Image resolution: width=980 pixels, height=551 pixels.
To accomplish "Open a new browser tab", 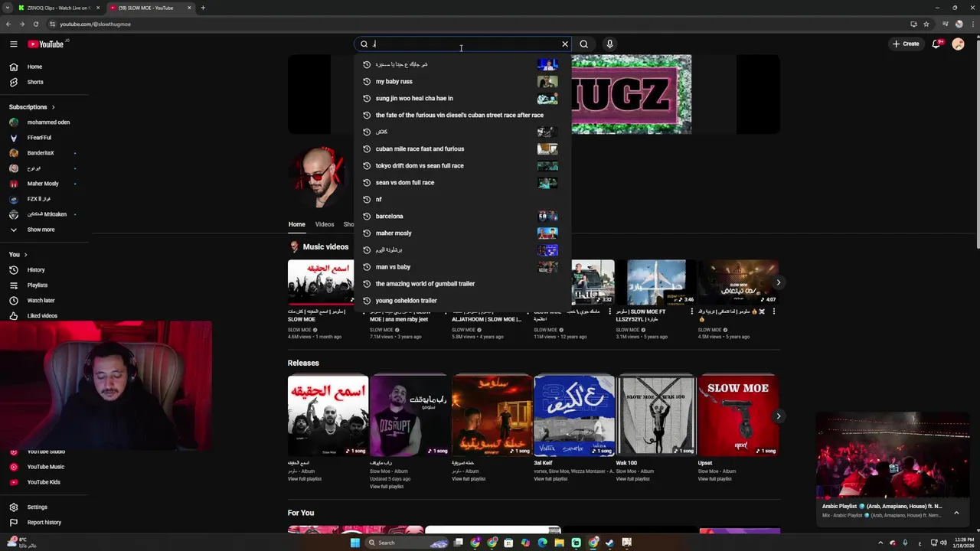I will tap(203, 8).
